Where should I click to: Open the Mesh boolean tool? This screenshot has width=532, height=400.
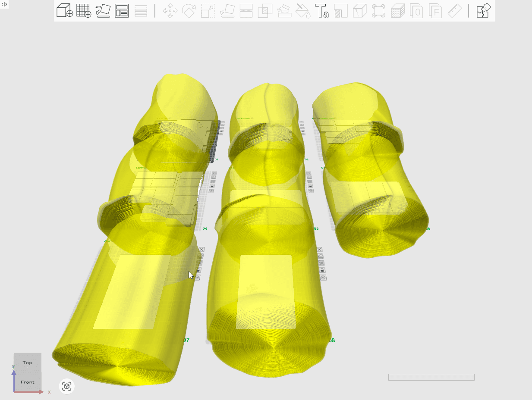point(264,11)
